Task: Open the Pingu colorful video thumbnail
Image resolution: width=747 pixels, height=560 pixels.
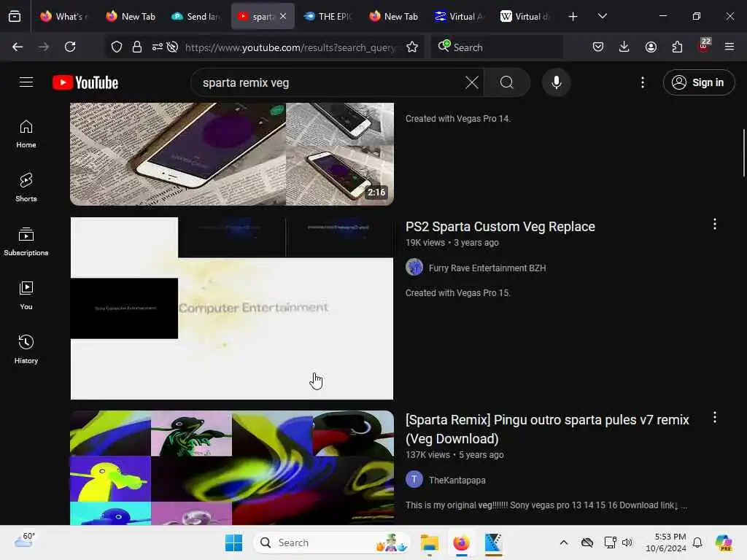Action: pos(232,467)
